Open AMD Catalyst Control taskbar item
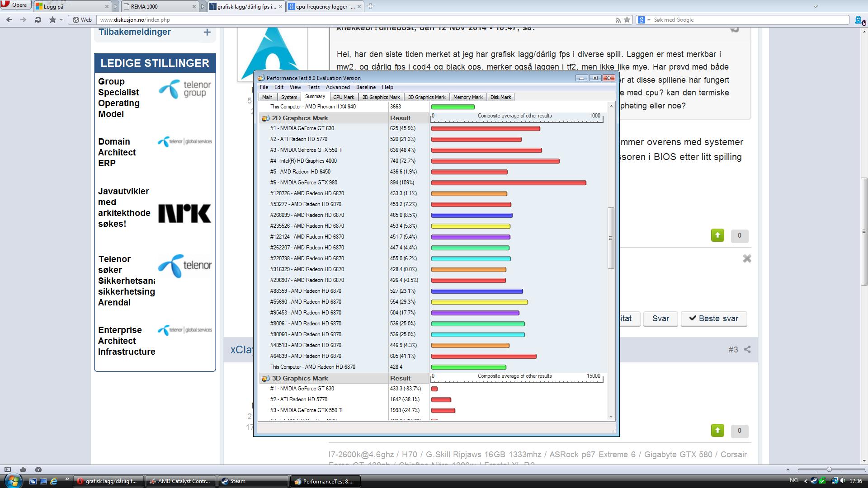 [x=180, y=481]
